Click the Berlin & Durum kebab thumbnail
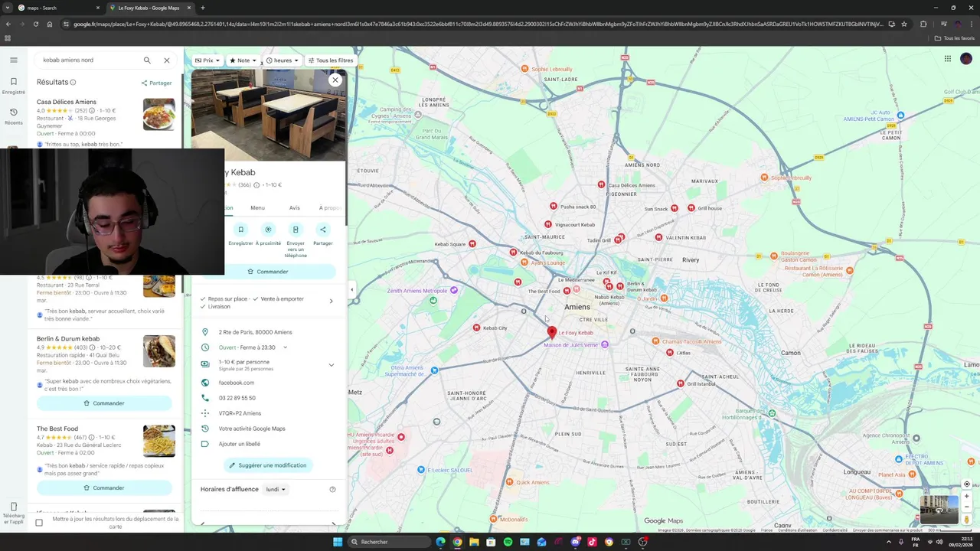The width and height of the screenshot is (980, 551). pyautogui.click(x=159, y=351)
